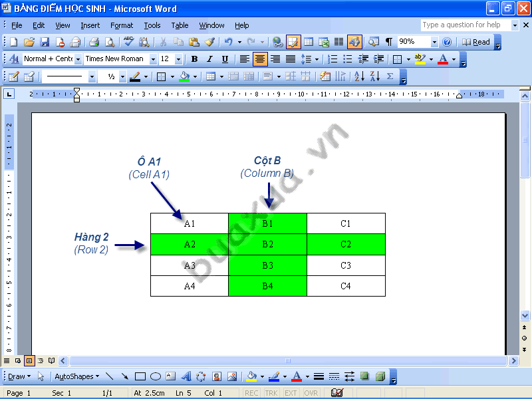Insert a Microsoft Excel worksheet
Screen dimensions: 532x399
(324, 42)
